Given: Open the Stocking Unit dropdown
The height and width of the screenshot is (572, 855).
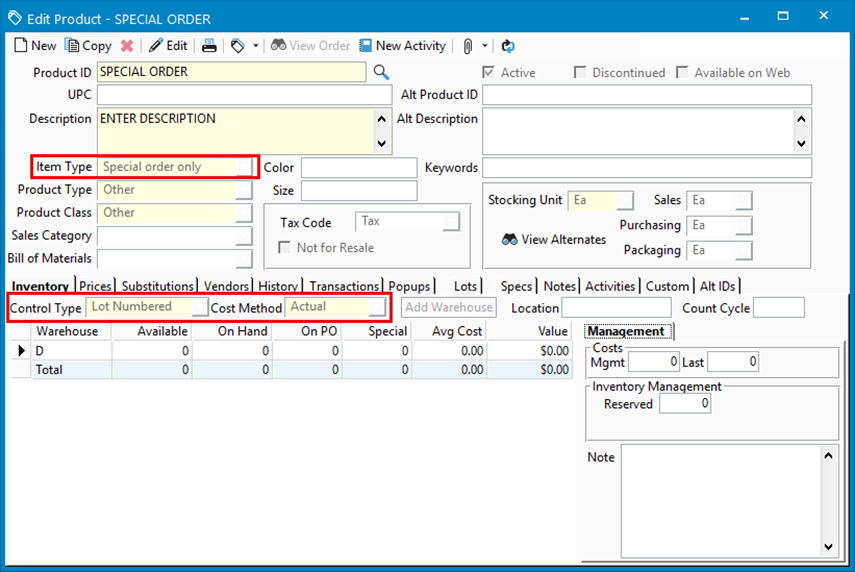Looking at the screenshot, I should 625,201.
